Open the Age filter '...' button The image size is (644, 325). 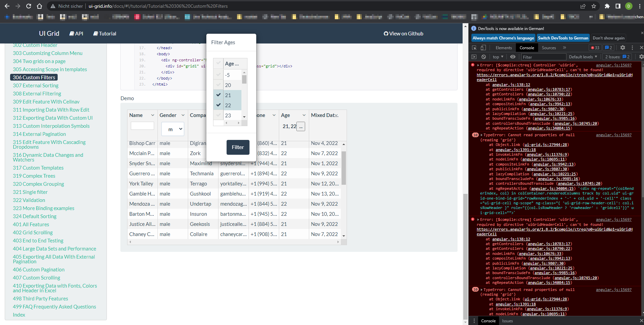301,126
